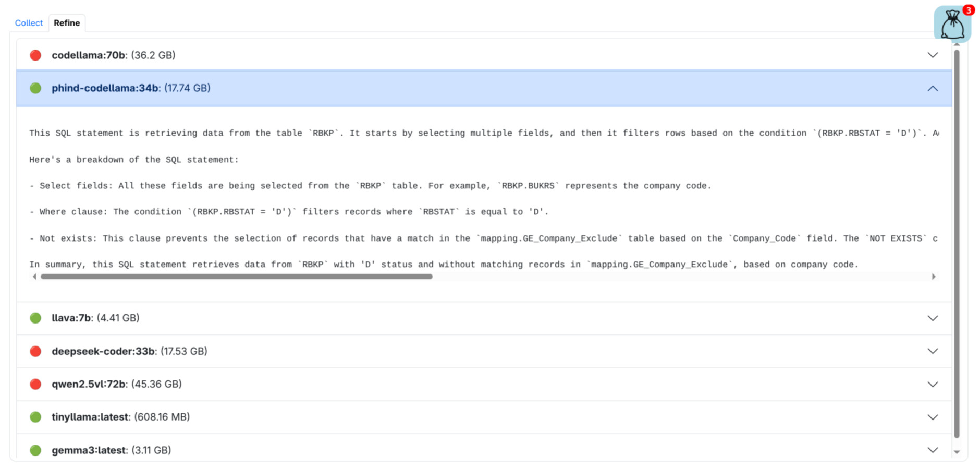Image resolution: width=980 pixels, height=467 pixels.
Task: Click the green status dot beside llava:7b
Action: [x=35, y=318]
